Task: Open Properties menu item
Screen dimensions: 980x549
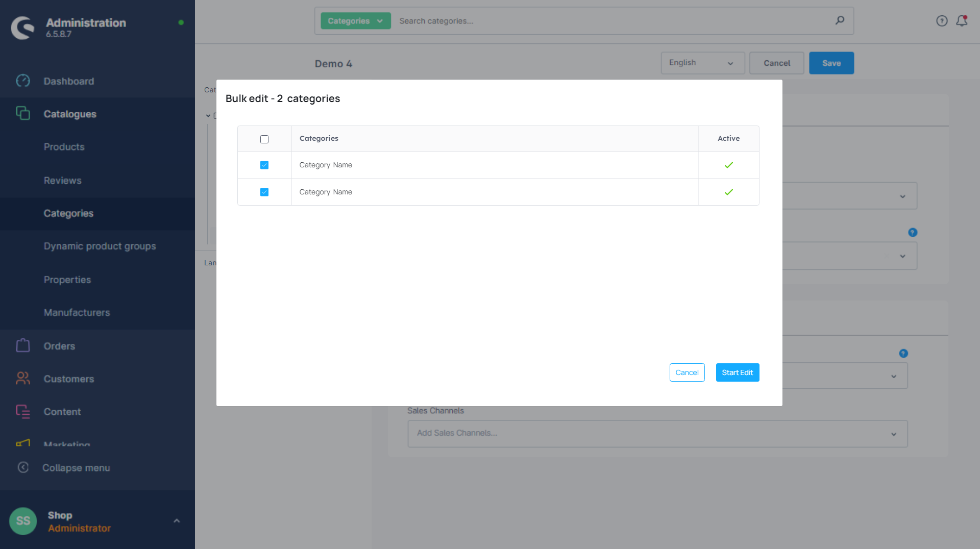Action: point(67,280)
